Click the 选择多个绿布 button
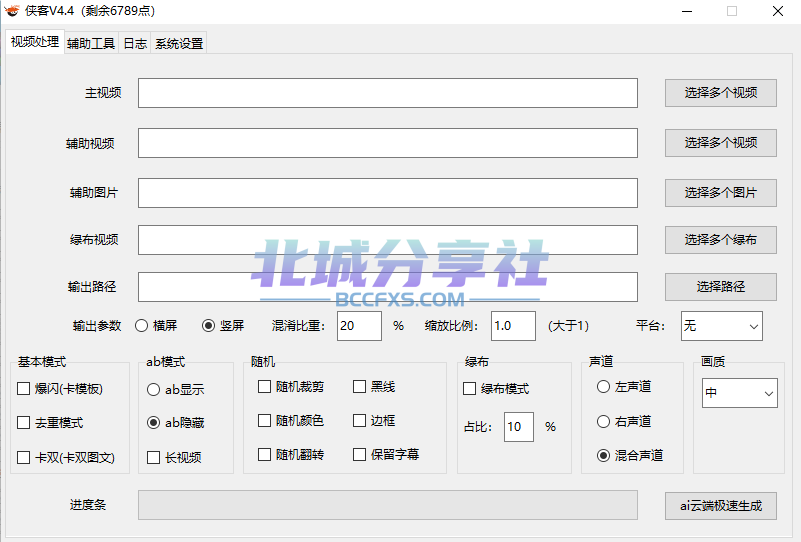 click(721, 240)
